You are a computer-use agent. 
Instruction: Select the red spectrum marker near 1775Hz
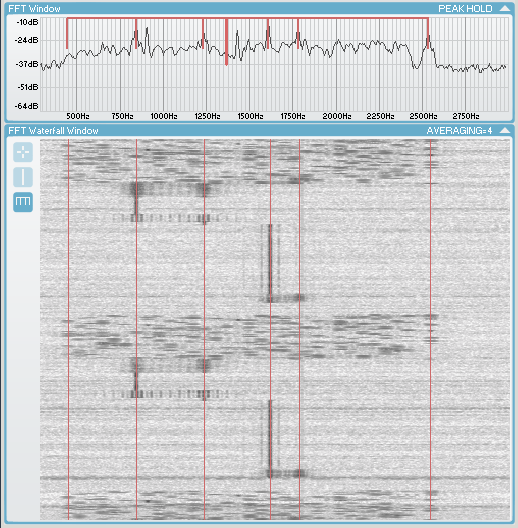[298, 34]
